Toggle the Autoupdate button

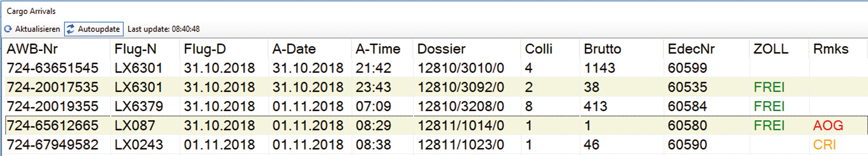pos(94,29)
